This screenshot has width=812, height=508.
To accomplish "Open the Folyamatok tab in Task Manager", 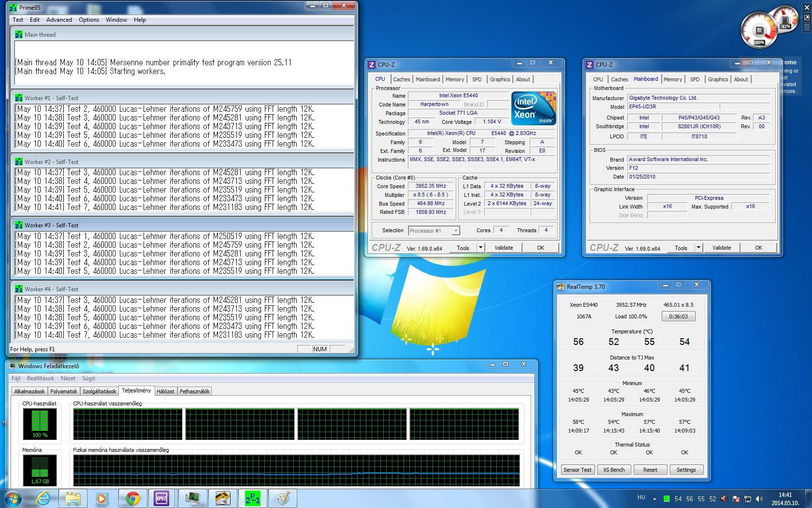I will click(64, 391).
